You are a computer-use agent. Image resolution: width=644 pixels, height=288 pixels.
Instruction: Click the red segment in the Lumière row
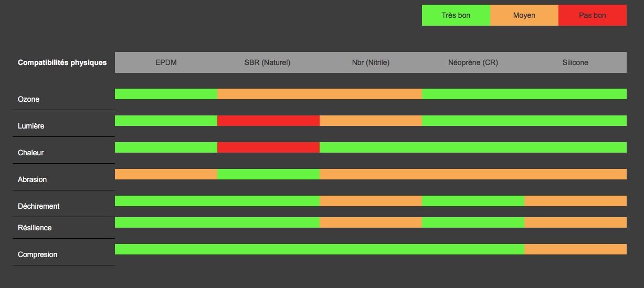click(x=268, y=121)
